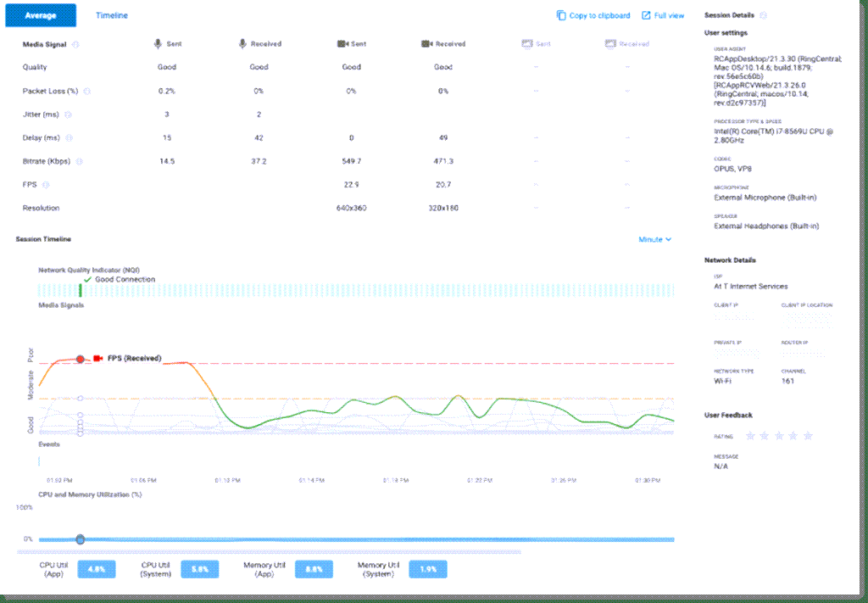The height and width of the screenshot is (603, 868).
Task: Switch to the Timeline tab
Action: (111, 14)
